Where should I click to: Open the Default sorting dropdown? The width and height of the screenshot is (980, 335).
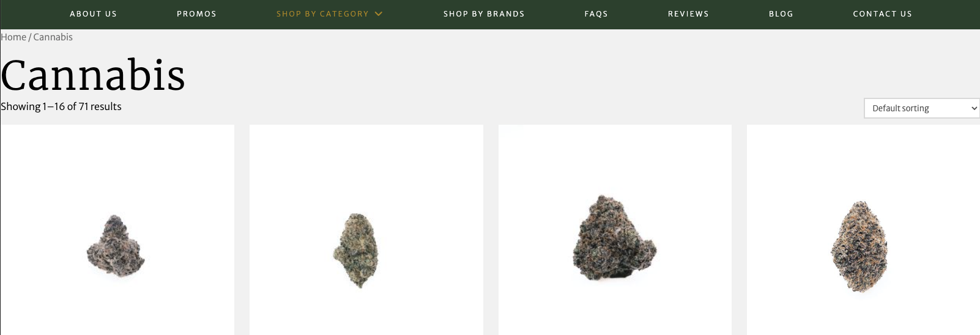point(921,108)
